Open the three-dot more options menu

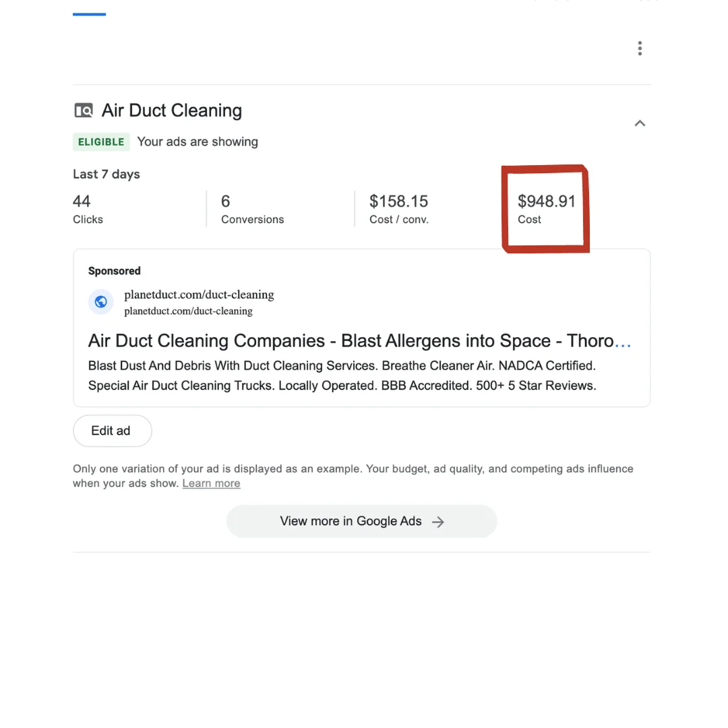tap(640, 49)
